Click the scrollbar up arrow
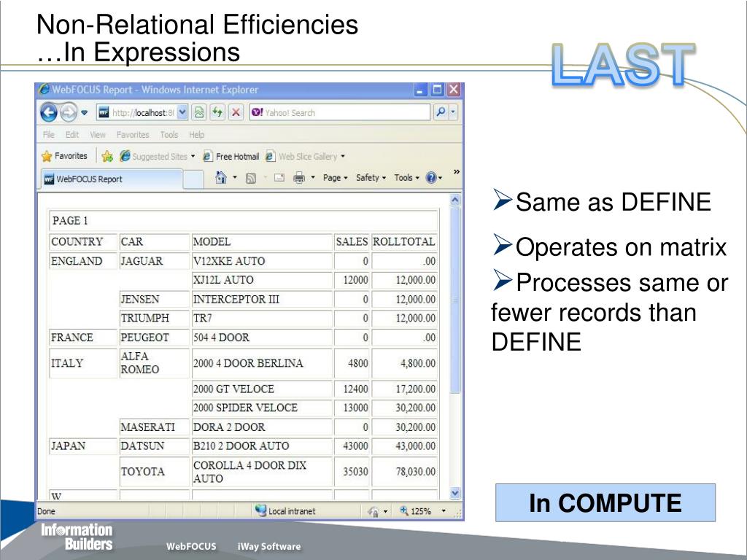The height and width of the screenshot is (560, 747). (x=455, y=200)
